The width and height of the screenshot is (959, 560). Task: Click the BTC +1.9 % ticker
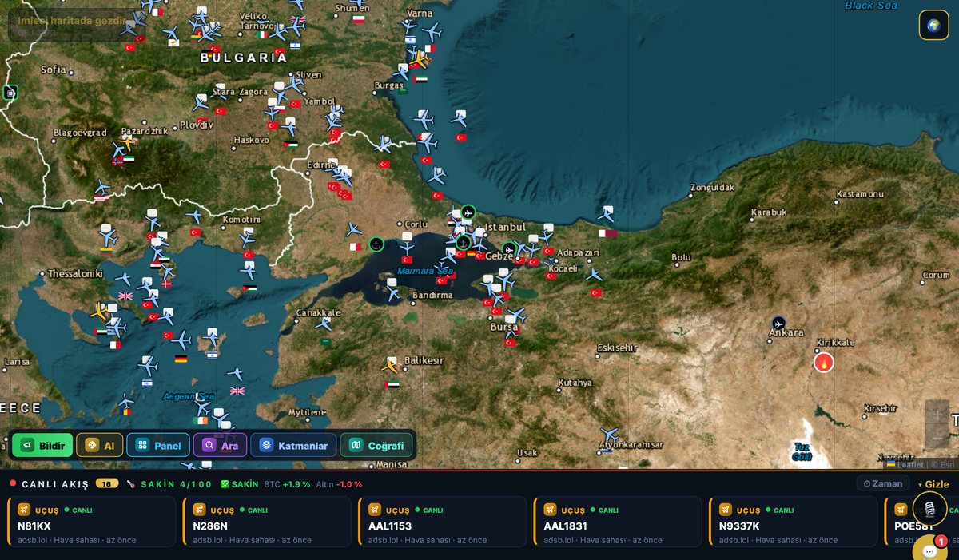(287, 484)
